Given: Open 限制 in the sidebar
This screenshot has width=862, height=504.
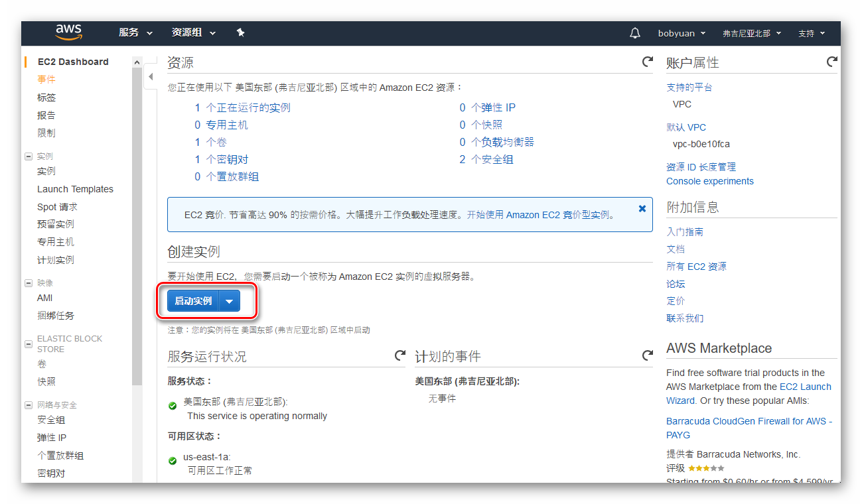Looking at the screenshot, I should click(x=46, y=133).
